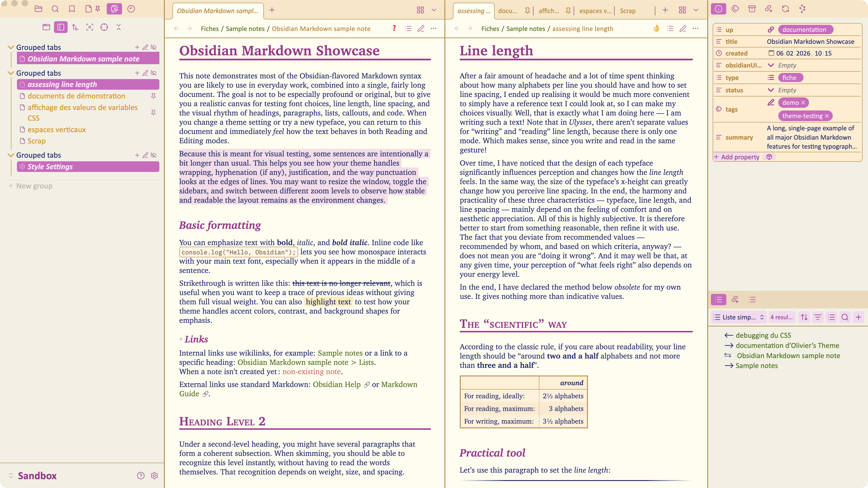Open the backlinks link icon beside outline
The height and width of the screenshot is (488, 868).
coord(735,299)
